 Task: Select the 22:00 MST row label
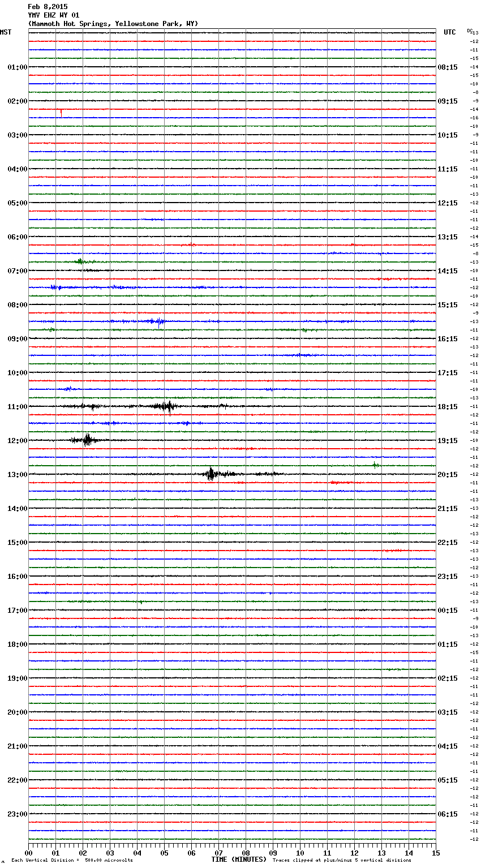tap(18, 780)
